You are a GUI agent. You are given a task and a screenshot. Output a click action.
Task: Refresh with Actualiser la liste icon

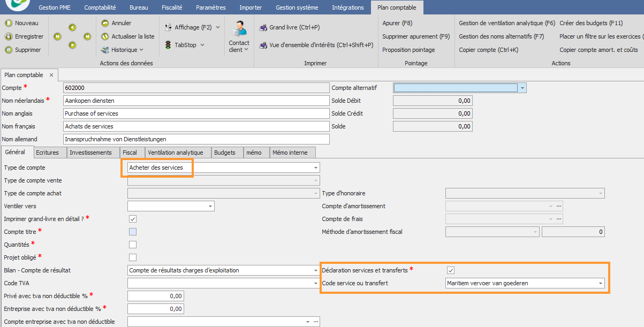point(105,36)
